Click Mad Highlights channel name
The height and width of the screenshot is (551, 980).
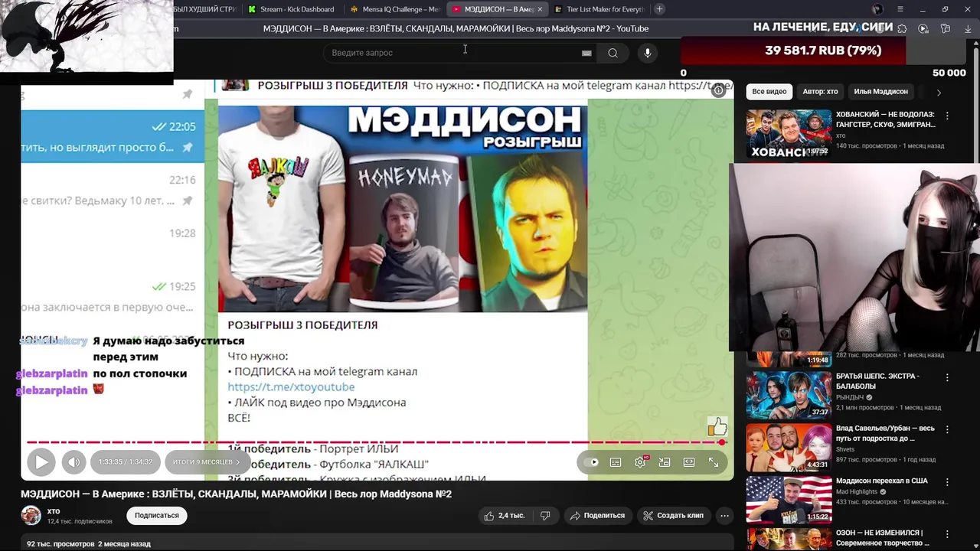857,491
